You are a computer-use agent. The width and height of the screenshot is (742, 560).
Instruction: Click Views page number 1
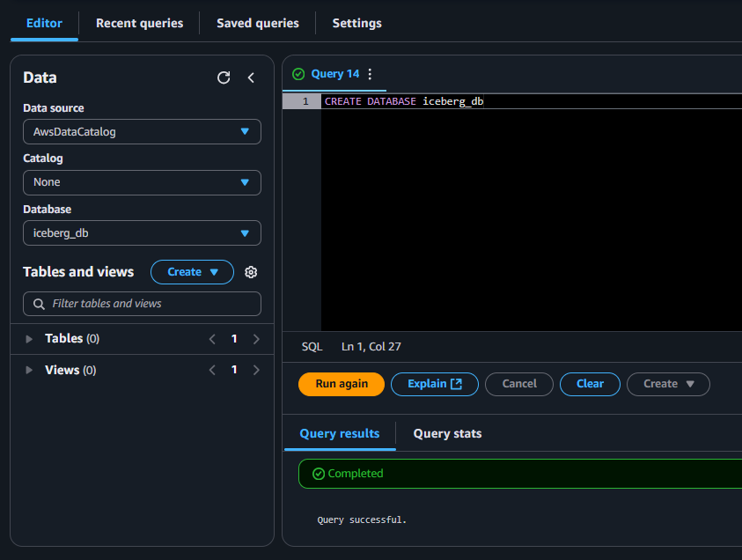(234, 370)
